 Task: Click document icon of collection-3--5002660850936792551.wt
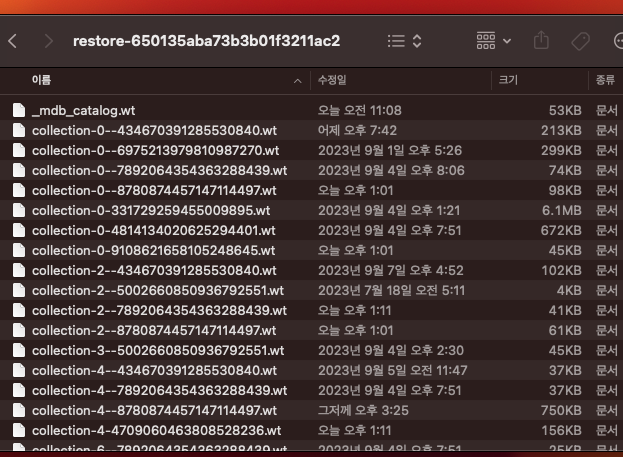pos(19,350)
